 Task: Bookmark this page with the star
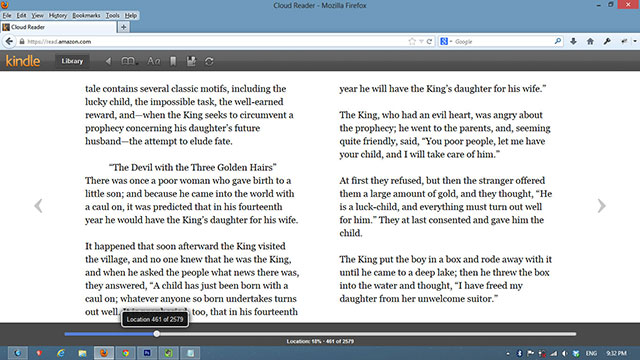412,42
